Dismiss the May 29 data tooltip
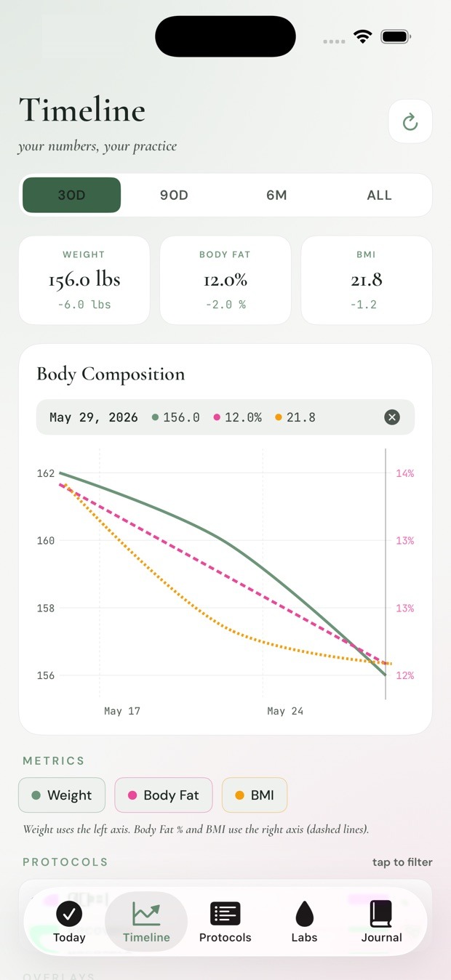The width and height of the screenshot is (451, 980). point(392,417)
